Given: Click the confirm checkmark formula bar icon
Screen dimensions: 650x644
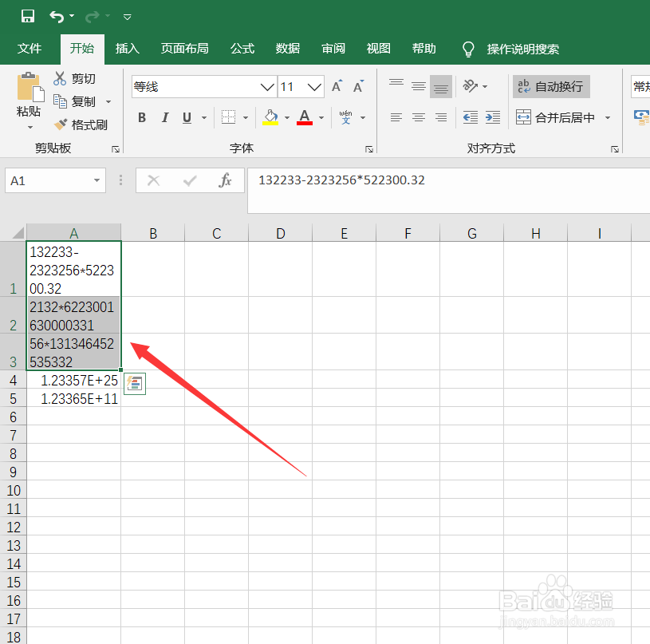Looking at the screenshot, I should point(190,180).
